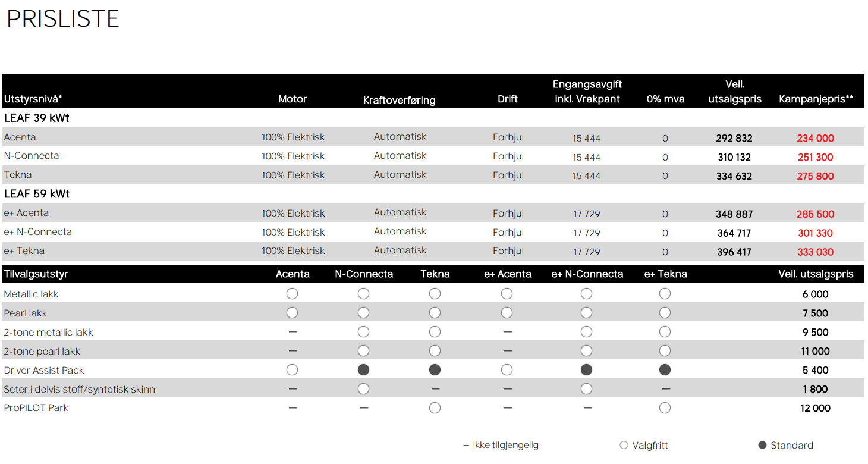Click the Utstyrsnivå column header

(x=33, y=99)
